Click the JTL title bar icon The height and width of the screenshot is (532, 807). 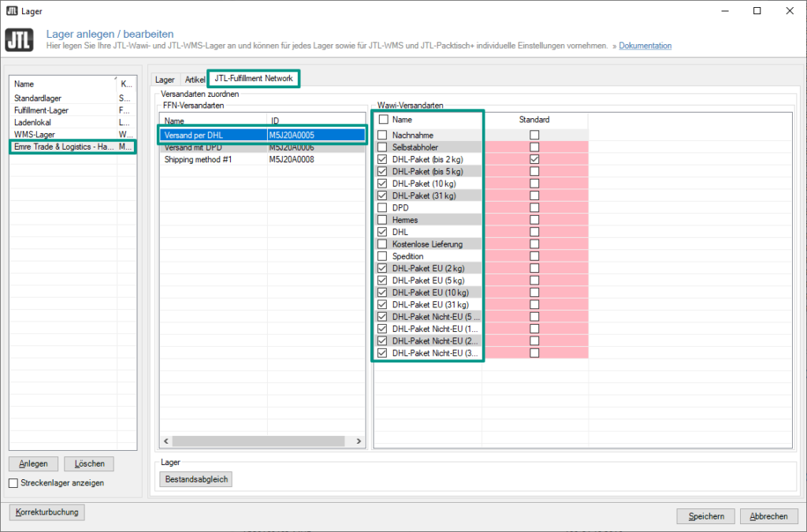13,11
